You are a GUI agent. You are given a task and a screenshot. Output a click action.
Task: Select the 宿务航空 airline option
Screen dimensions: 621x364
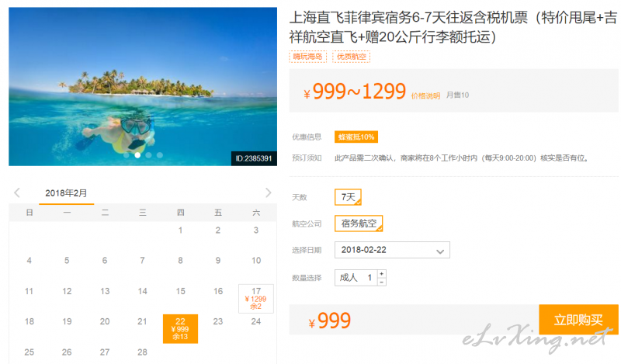(x=359, y=224)
